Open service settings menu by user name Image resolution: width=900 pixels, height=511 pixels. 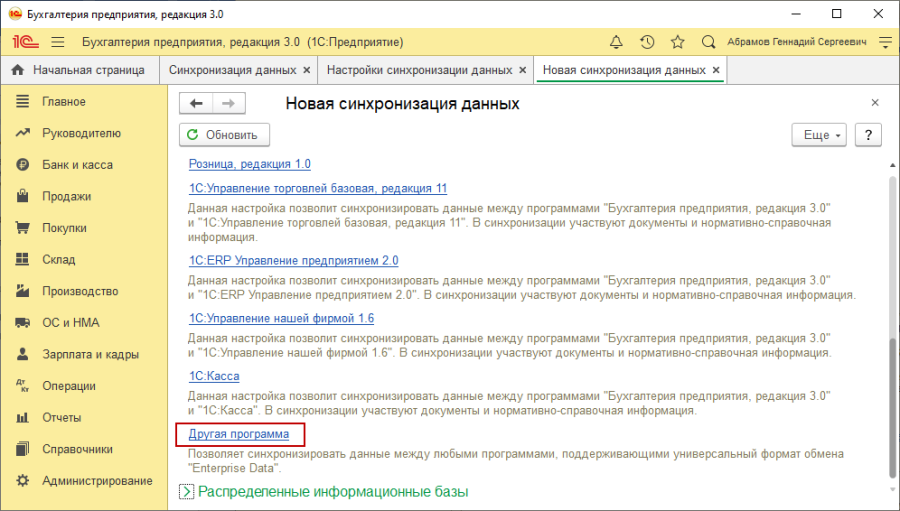885,42
